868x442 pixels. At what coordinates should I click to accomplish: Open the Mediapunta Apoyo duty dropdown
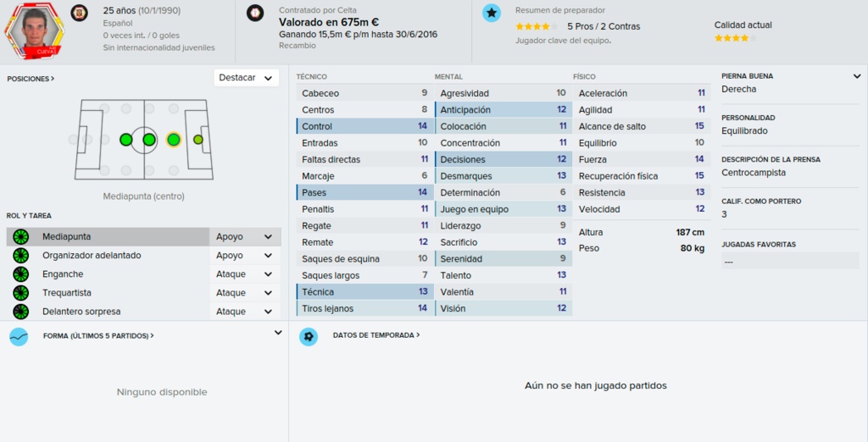coord(245,237)
